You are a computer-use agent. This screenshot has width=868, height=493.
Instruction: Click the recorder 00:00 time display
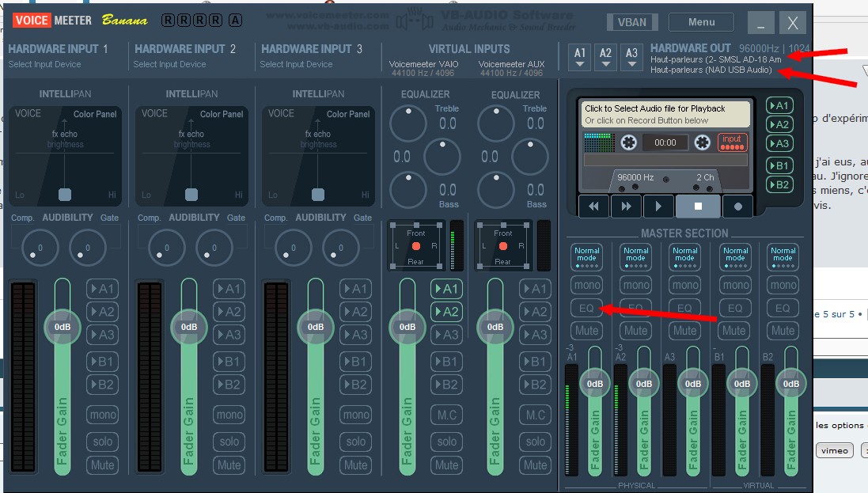click(x=665, y=142)
